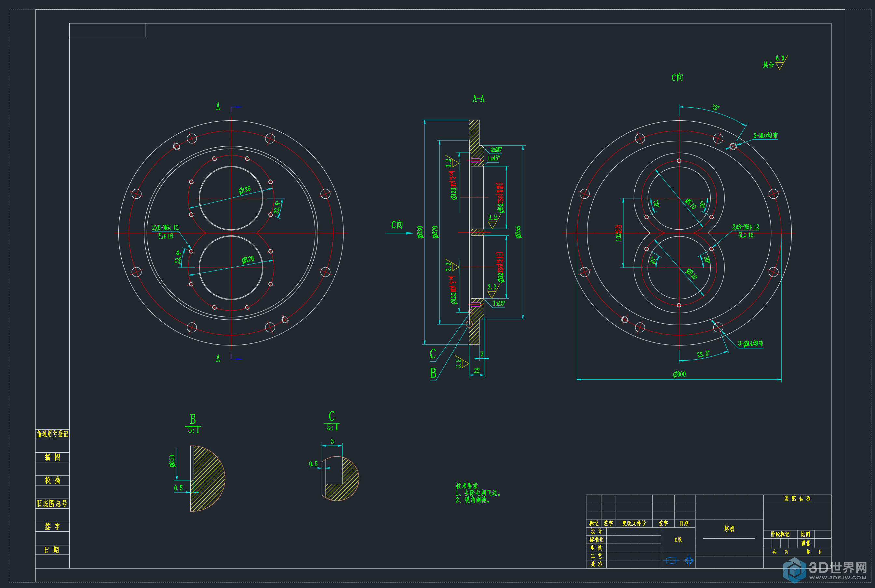
Task: Click the Ø270 dimension in detail B
Action: point(172,461)
